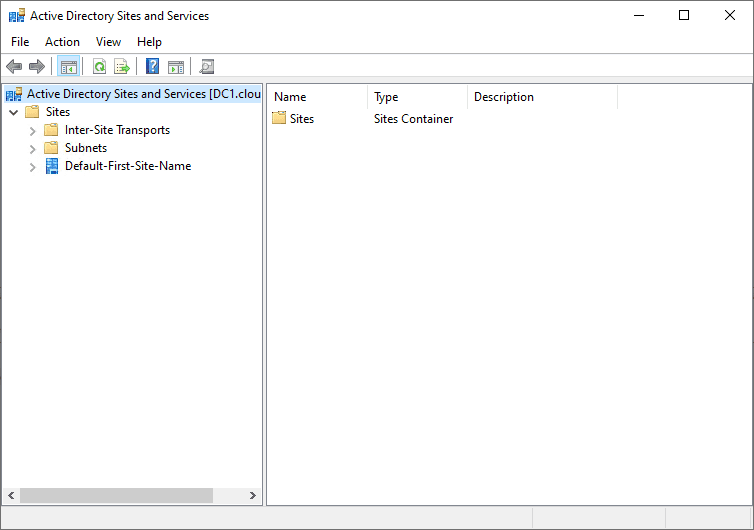Select Inter-Site Transports in the tree
The height and width of the screenshot is (530, 754).
[x=117, y=130]
